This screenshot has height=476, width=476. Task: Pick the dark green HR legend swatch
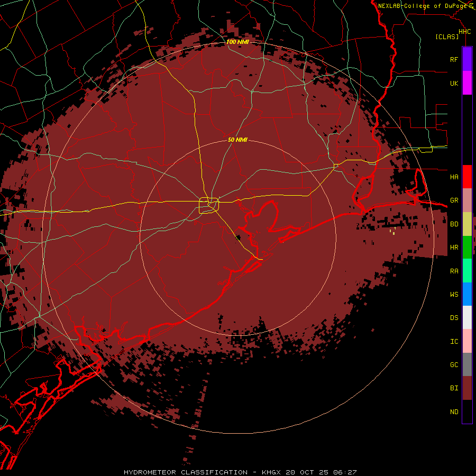[x=467, y=247]
